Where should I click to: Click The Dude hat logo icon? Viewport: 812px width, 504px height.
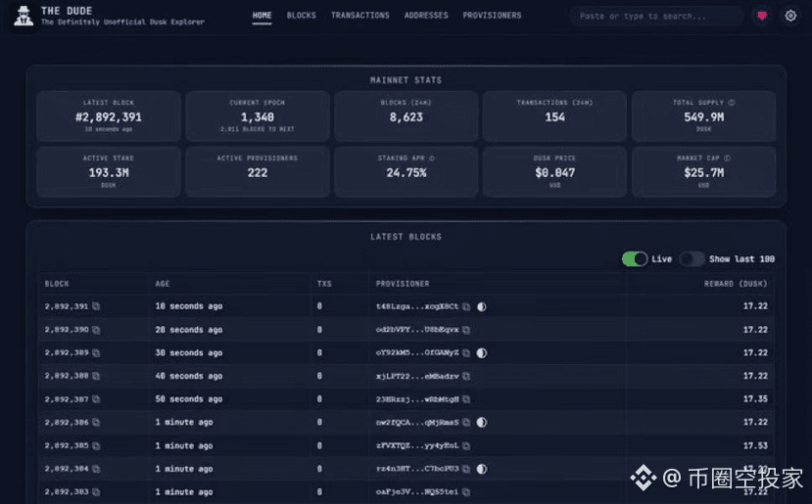coord(24,16)
